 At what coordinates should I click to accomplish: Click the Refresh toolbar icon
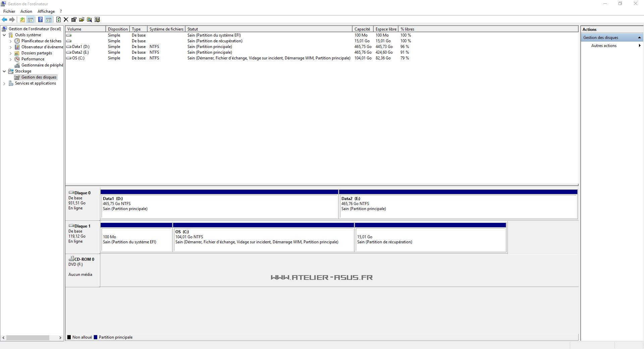pyautogui.click(x=58, y=19)
